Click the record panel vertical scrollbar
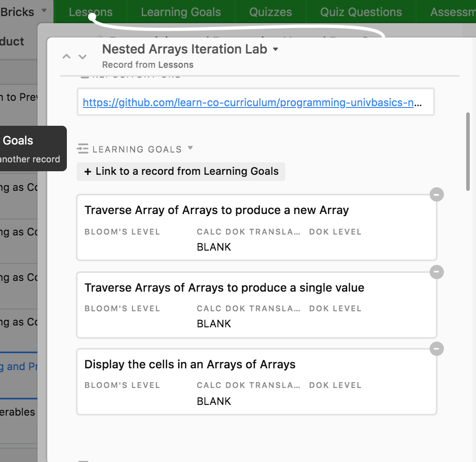 click(468, 152)
